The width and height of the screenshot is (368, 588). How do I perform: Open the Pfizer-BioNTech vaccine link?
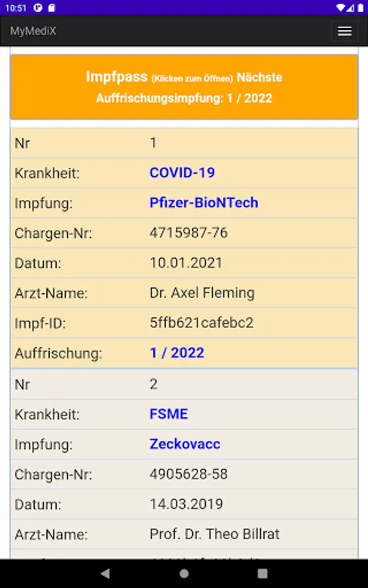[204, 203]
